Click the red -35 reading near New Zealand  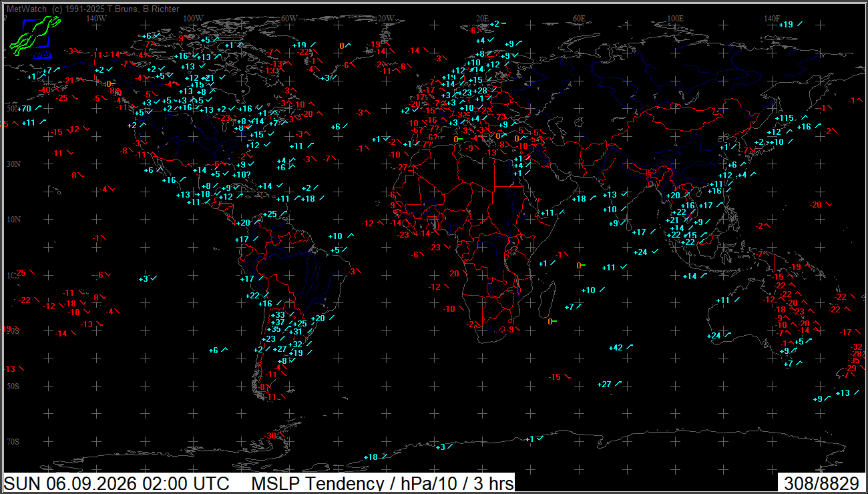point(854,360)
